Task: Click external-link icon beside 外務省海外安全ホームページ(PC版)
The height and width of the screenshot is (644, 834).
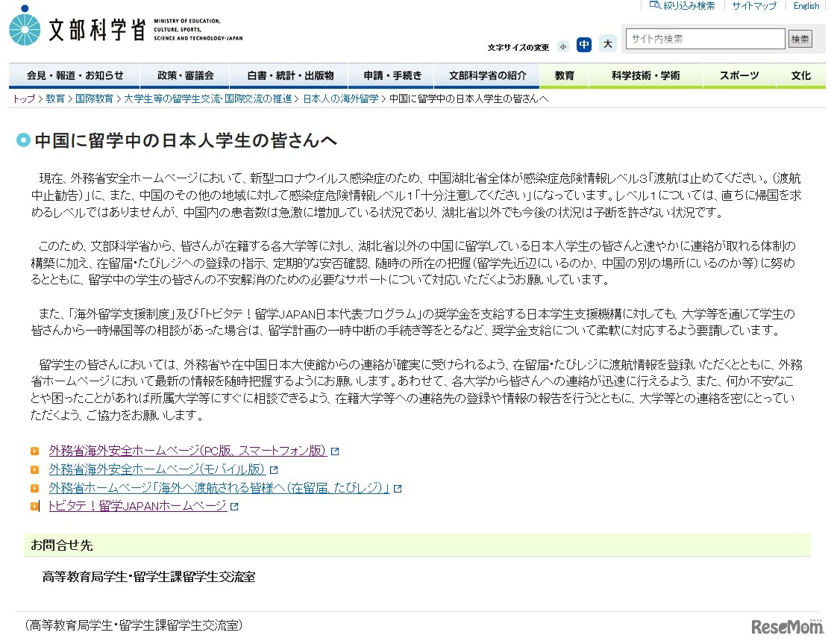Action: (335, 451)
